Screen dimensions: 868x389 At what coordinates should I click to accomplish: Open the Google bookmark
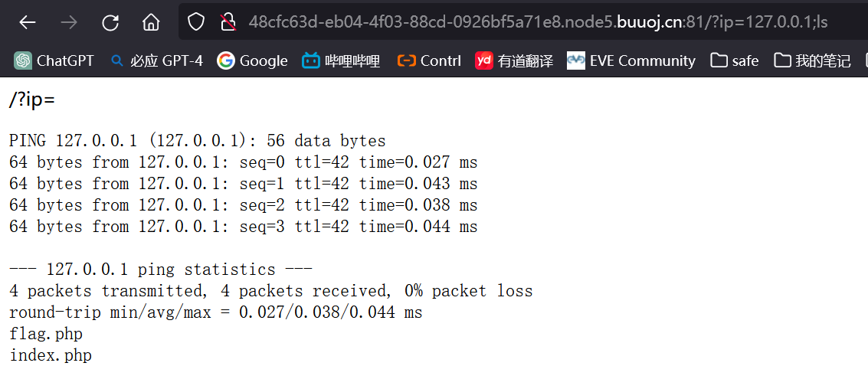click(x=252, y=60)
